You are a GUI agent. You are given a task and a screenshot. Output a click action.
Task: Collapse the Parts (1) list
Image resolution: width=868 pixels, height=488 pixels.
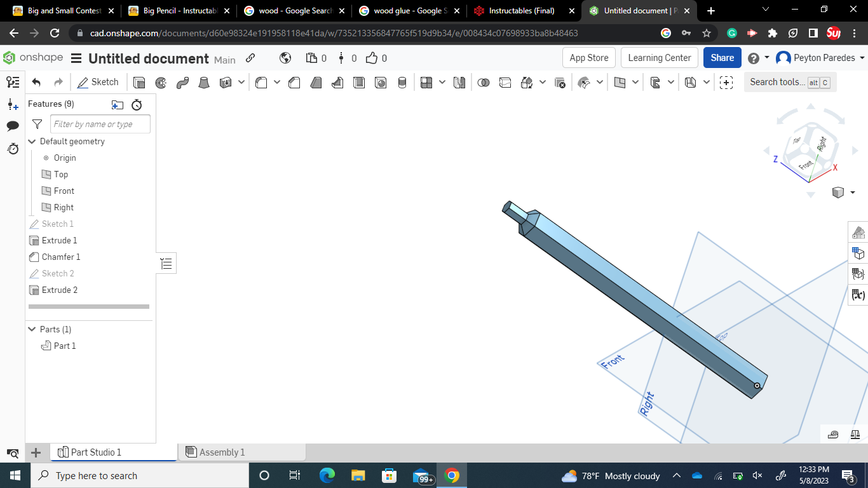pyautogui.click(x=32, y=329)
